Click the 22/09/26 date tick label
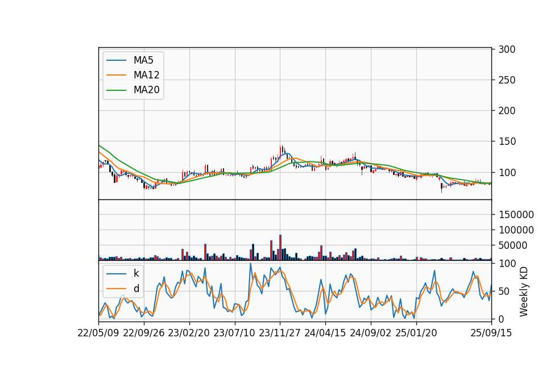The height and width of the screenshot is (392, 546). pyautogui.click(x=144, y=333)
